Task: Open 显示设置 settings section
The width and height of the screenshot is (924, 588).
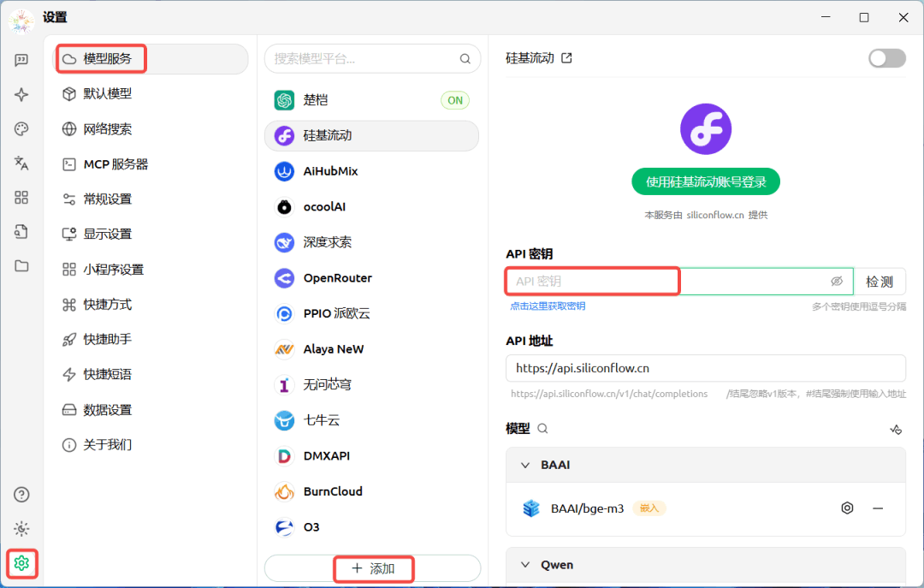Action: [x=151, y=235]
